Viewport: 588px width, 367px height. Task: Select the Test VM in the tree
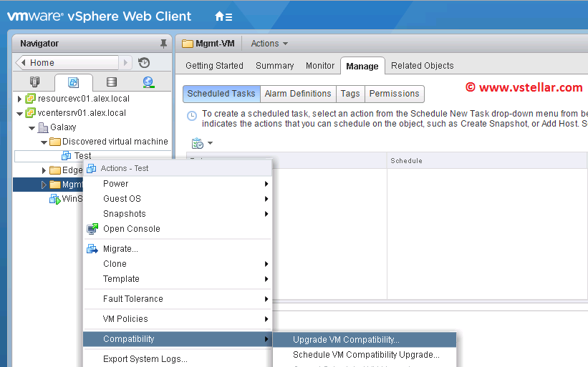tap(82, 156)
